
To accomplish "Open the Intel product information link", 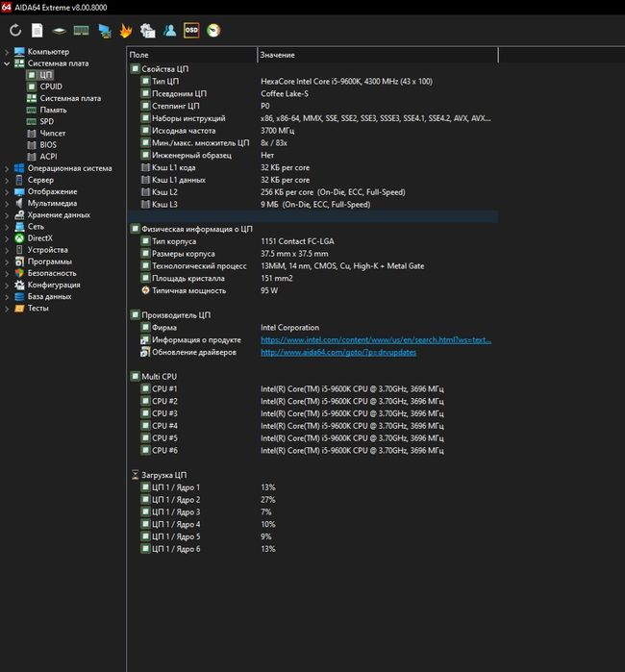I will (375, 339).
